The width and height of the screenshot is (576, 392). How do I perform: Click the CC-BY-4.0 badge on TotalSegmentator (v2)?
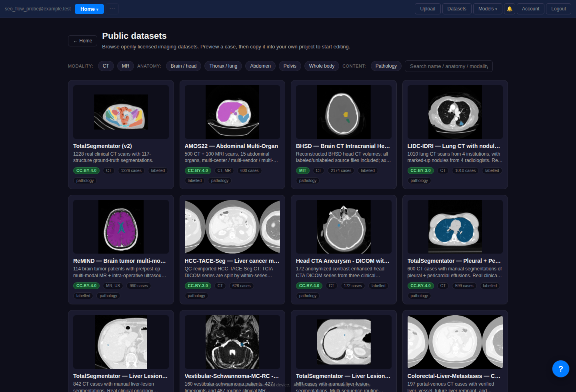pyautogui.click(x=86, y=170)
